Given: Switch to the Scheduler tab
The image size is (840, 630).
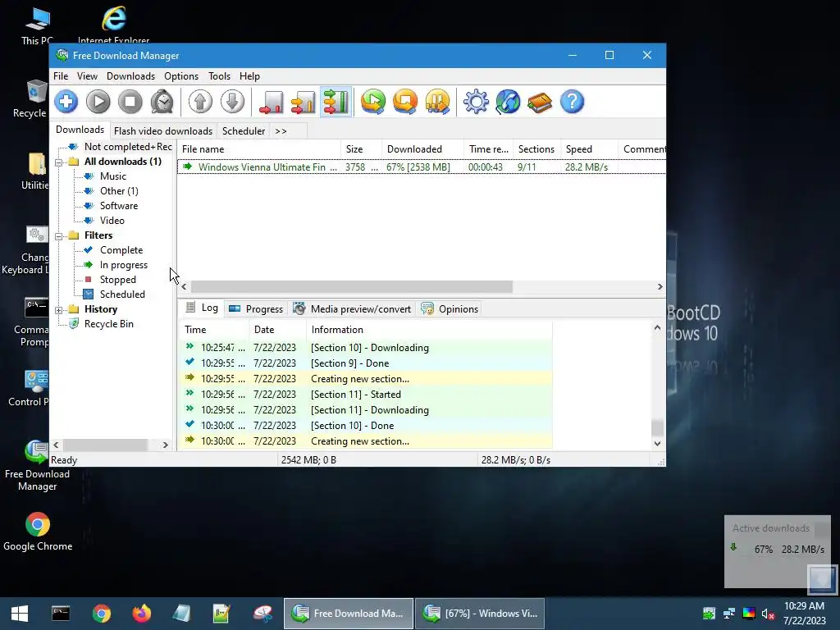Looking at the screenshot, I should tap(244, 131).
